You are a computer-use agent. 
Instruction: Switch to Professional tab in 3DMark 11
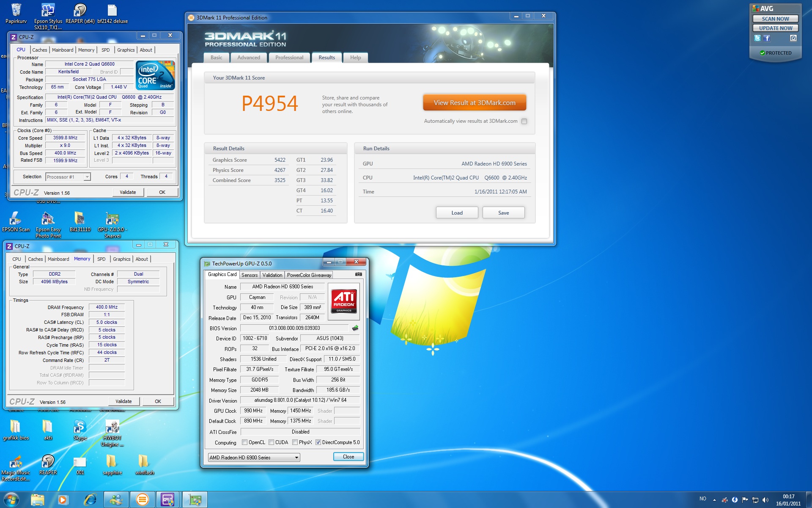click(289, 58)
